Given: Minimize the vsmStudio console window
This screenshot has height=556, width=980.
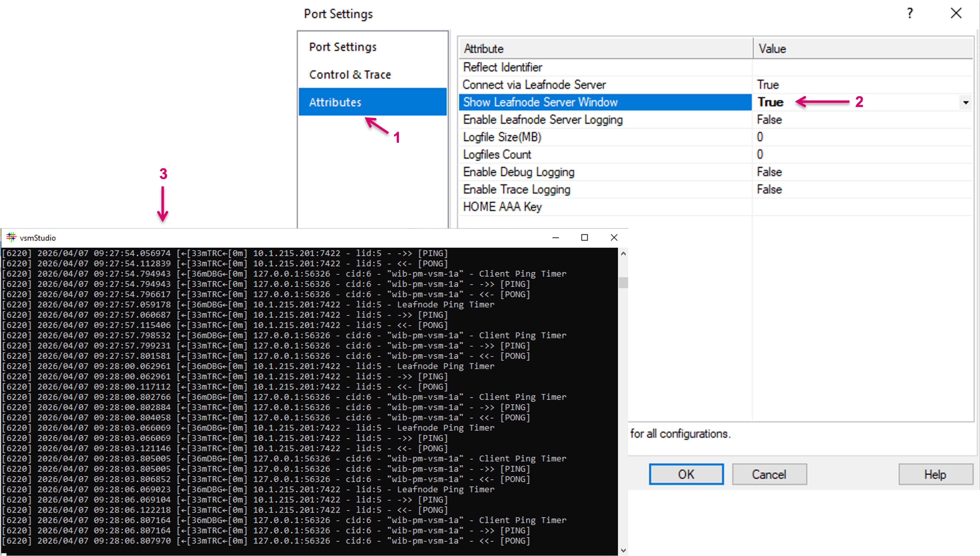Looking at the screenshot, I should pos(556,238).
